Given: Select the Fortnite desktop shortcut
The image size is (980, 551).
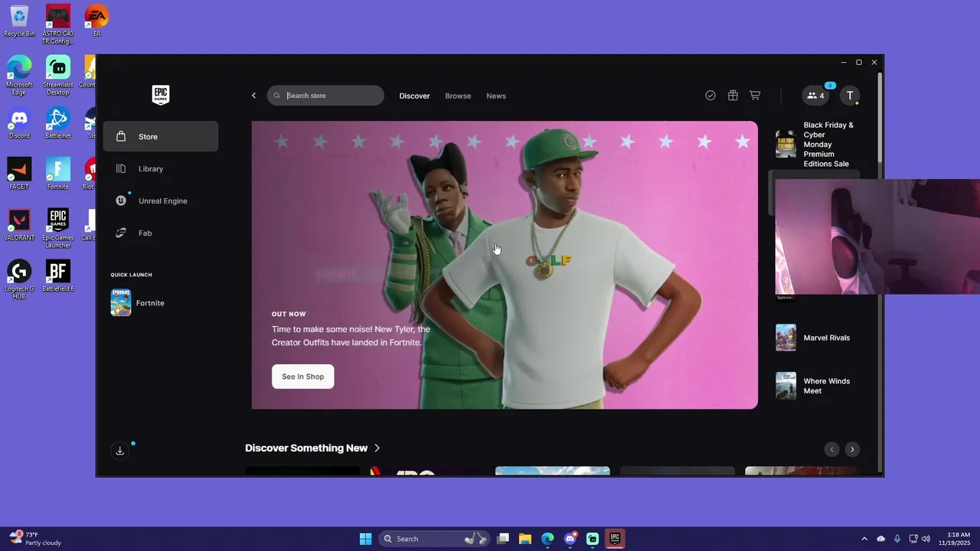Looking at the screenshot, I should (58, 174).
